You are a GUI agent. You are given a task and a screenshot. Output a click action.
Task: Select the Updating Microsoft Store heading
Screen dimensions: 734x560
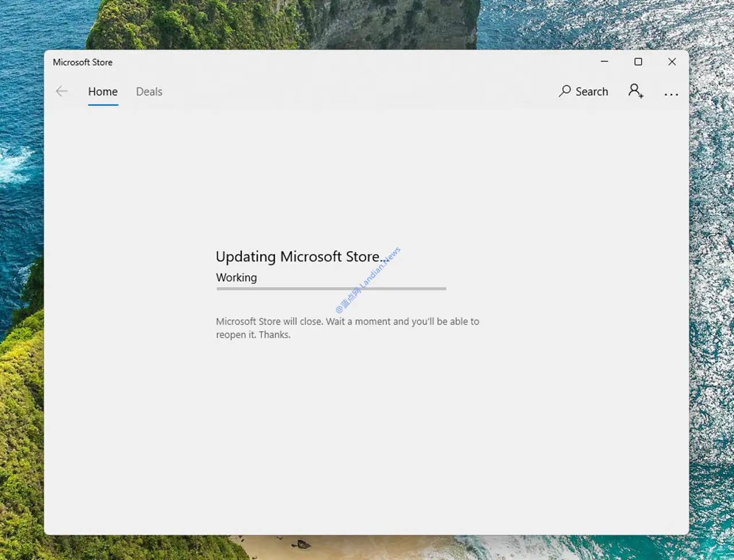(x=299, y=256)
